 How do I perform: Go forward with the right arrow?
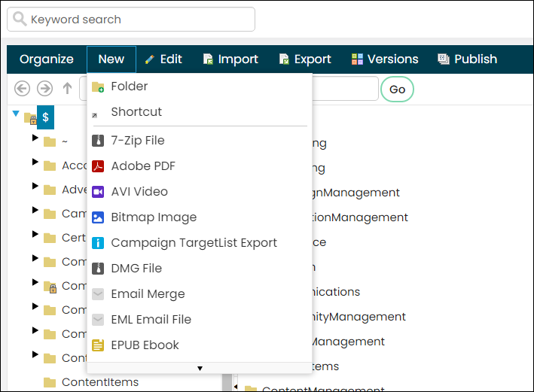pyautogui.click(x=44, y=89)
